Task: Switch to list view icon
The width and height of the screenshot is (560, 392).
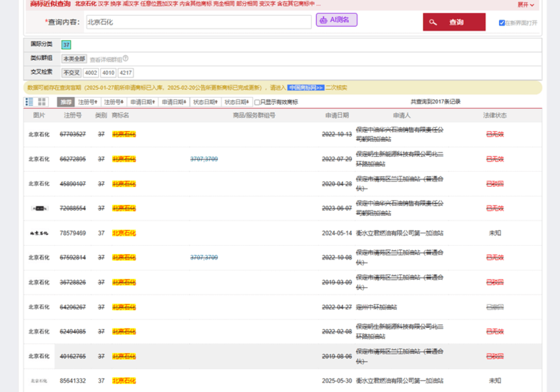Action: coord(29,102)
